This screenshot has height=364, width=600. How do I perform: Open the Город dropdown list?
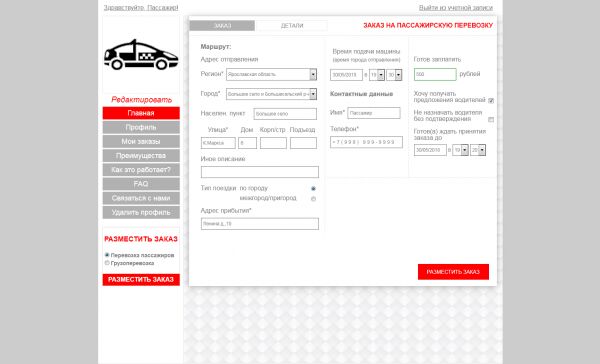pyautogui.click(x=271, y=94)
